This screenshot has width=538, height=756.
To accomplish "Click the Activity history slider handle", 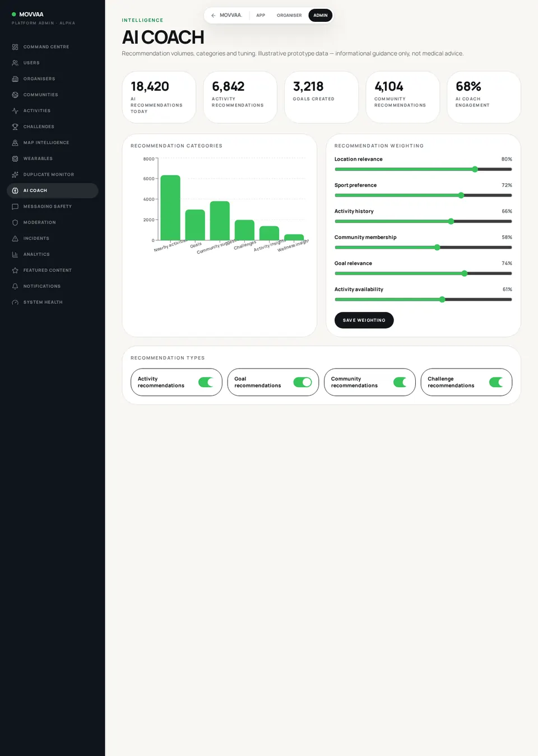I will [x=451, y=221].
